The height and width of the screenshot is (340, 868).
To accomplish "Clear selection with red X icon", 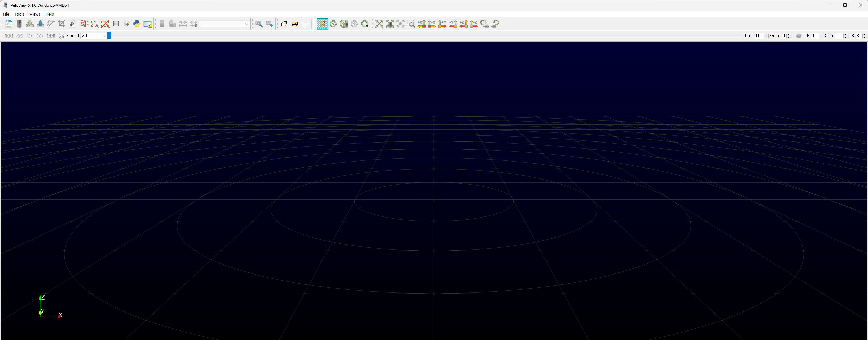I will coord(105,24).
